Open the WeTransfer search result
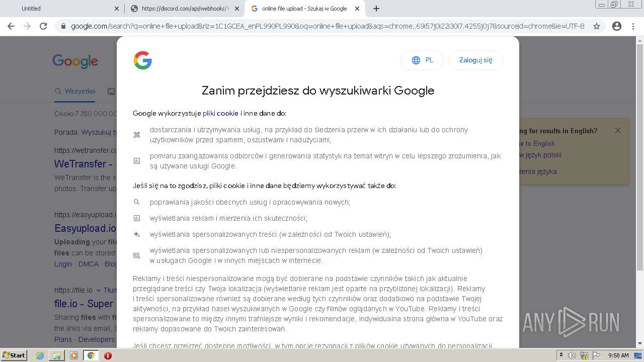 (85, 164)
